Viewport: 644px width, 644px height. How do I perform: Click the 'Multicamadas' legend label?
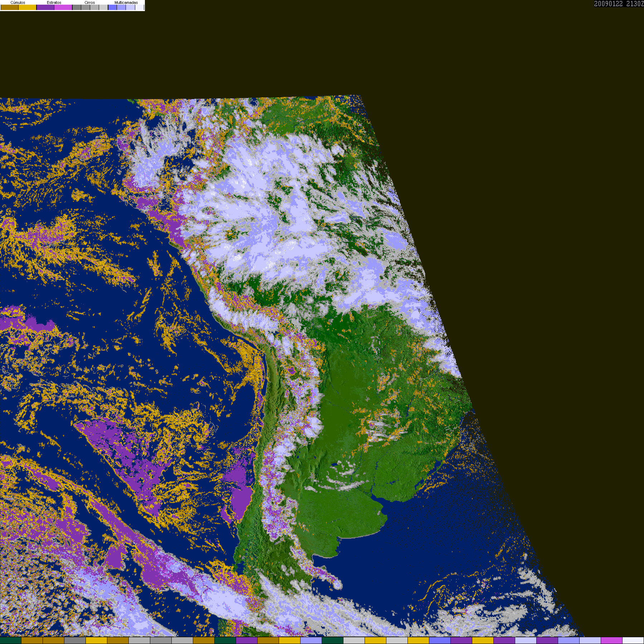[x=126, y=3]
